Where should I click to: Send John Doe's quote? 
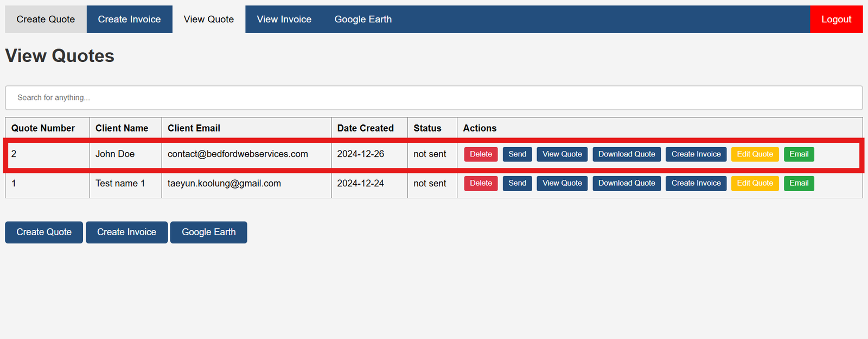(x=517, y=154)
